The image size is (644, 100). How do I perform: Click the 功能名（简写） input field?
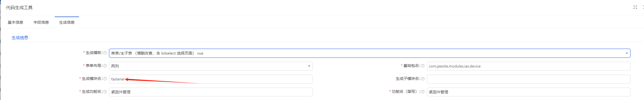pos(529,92)
